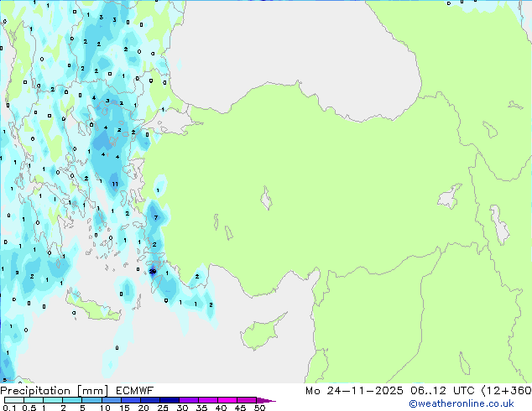Click the "0.1" legend scale label
This screenshot has height=411, width=532.
pos(9,408)
